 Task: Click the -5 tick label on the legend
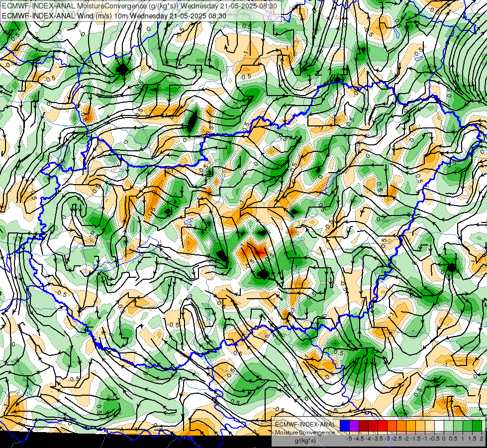coord(349,439)
